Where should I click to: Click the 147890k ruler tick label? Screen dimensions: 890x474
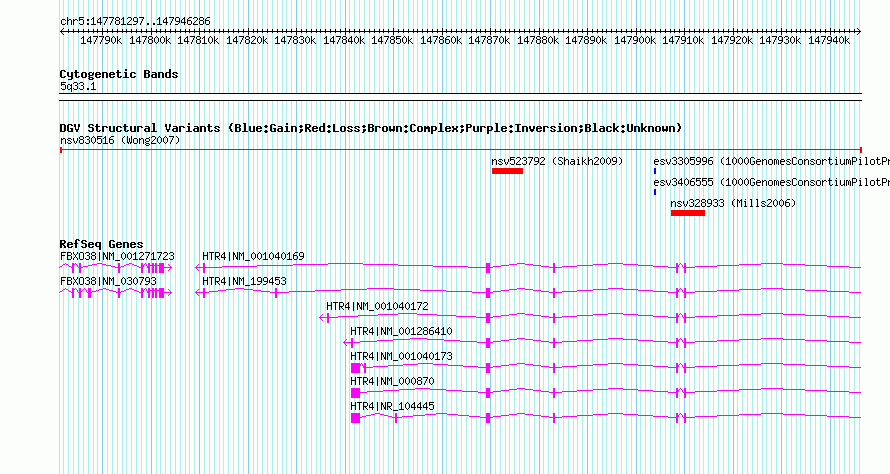586,40
